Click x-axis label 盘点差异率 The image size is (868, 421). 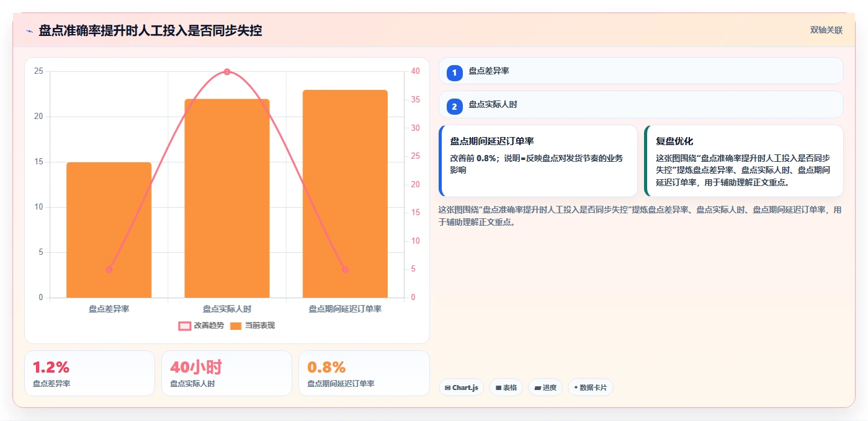[109, 309]
